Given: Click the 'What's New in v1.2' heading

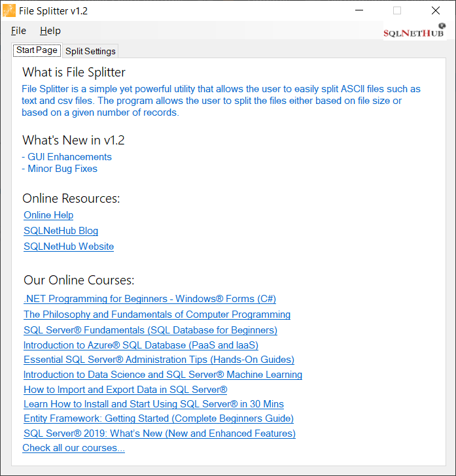Looking at the screenshot, I should pyautogui.click(x=73, y=140).
